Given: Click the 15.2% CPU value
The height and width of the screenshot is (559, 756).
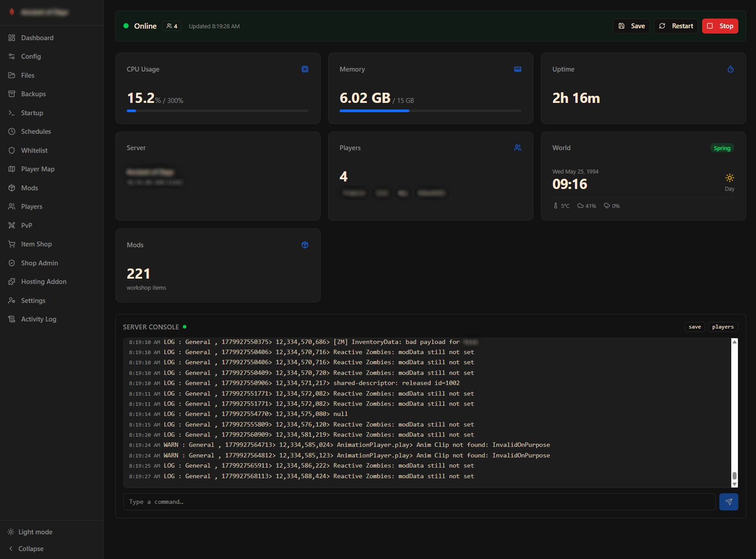Looking at the screenshot, I should pyautogui.click(x=140, y=98).
